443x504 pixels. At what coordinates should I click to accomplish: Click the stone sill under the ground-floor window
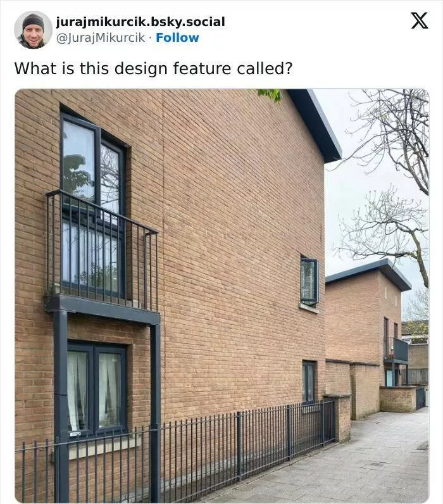[x=104, y=446]
